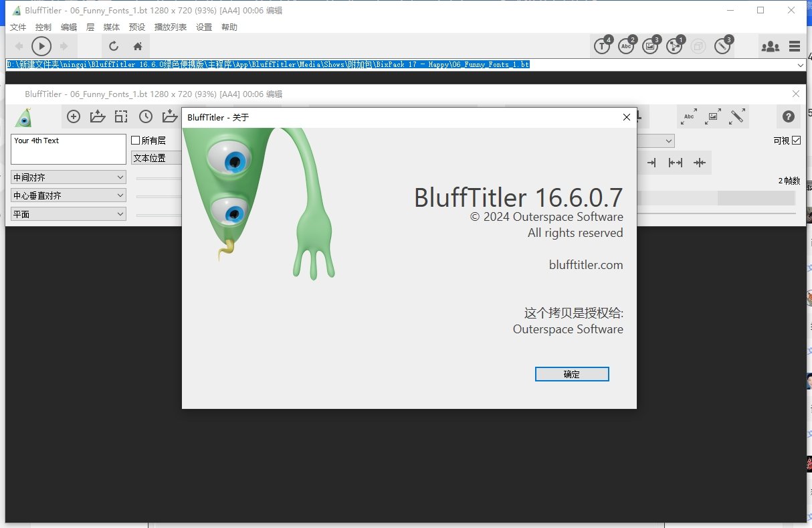Expand the file path dropdown arrow
This screenshot has width=812, height=528.
(x=801, y=65)
